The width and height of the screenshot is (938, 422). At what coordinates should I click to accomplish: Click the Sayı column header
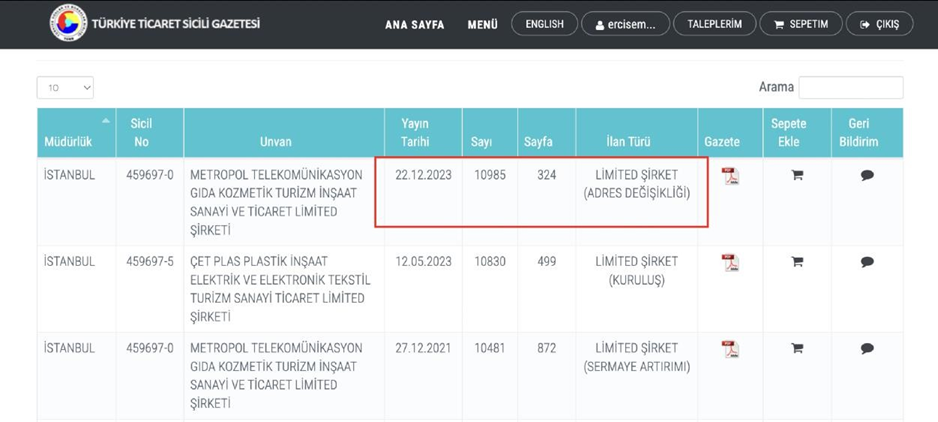tap(489, 133)
